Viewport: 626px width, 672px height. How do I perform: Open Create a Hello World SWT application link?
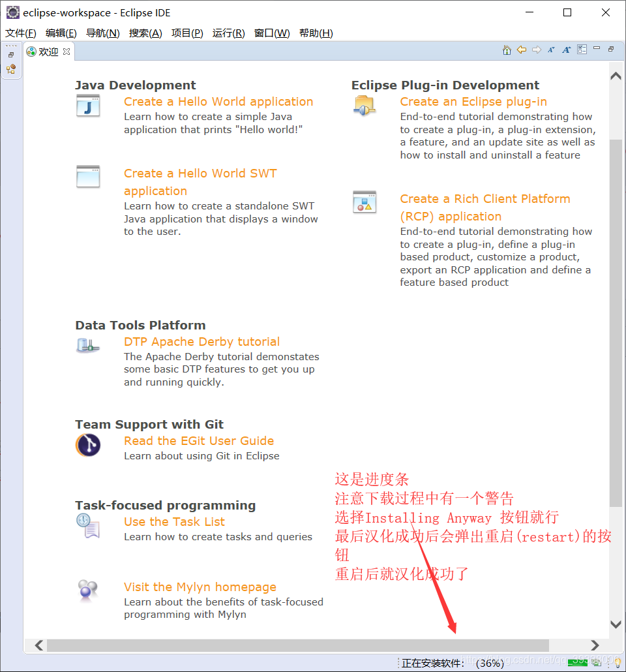tap(200, 182)
